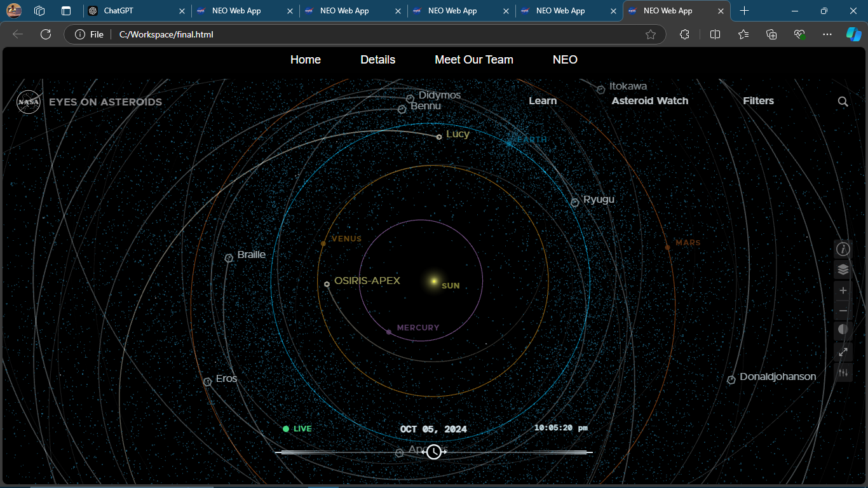Click the VENUS planet label
The width and height of the screenshot is (868, 488).
pos(346,239)
